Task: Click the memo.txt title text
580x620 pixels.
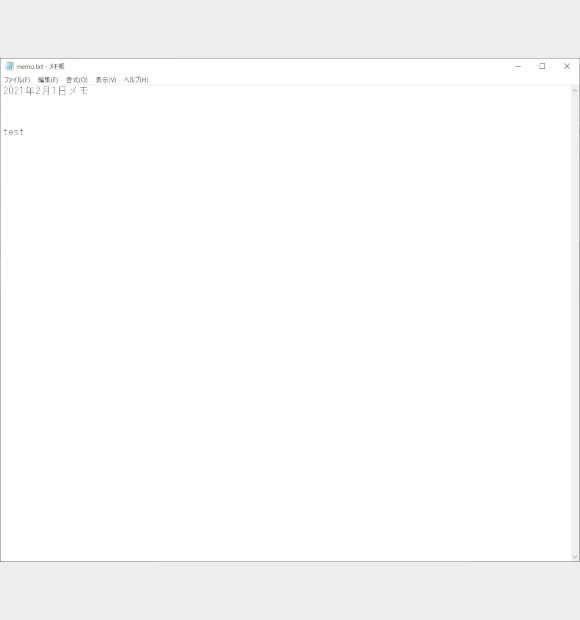Action: (40, 66)
